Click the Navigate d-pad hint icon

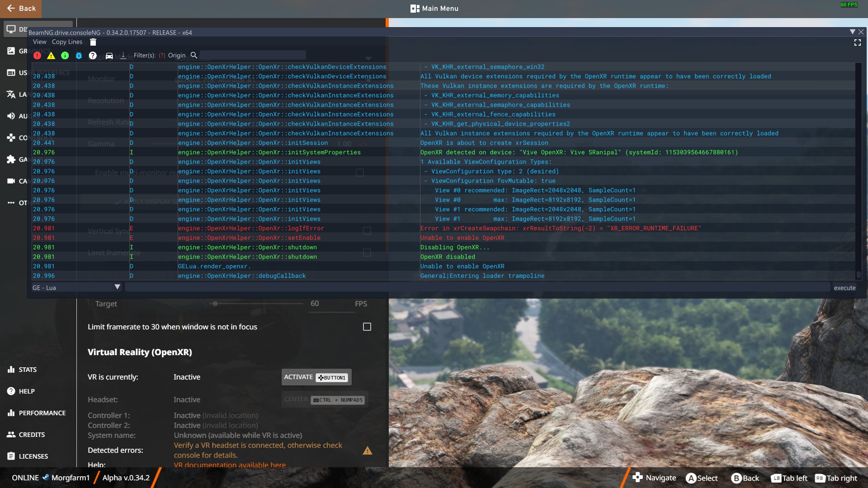point(637,478)
